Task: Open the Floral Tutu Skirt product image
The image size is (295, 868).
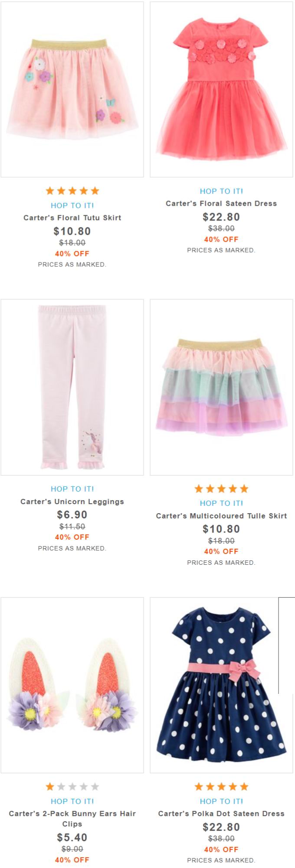Action: coord(72,89)
